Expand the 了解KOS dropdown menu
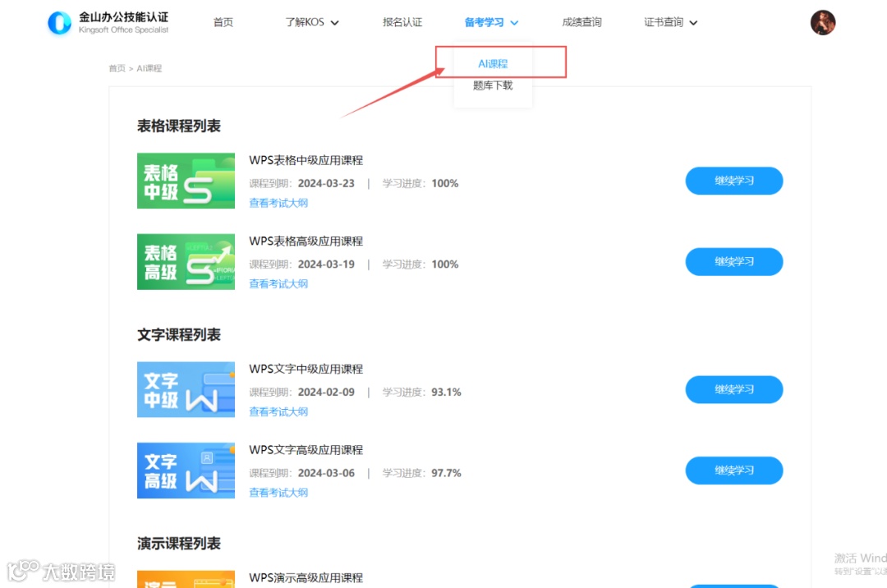Viewport: 887px width, 588px height. (312, 22)
